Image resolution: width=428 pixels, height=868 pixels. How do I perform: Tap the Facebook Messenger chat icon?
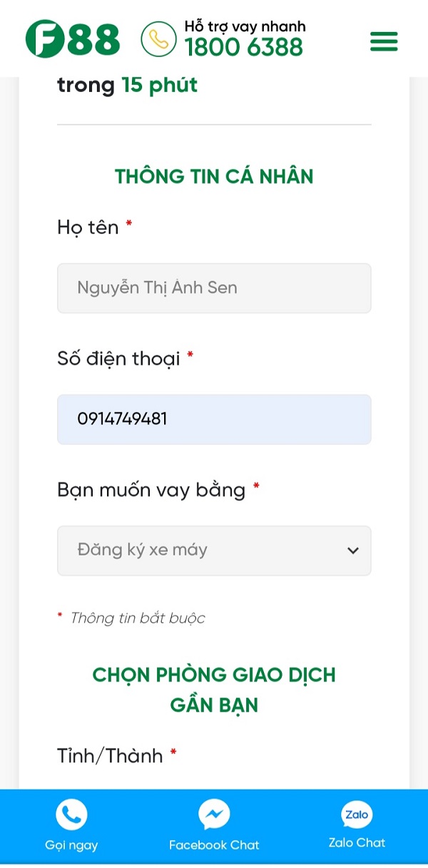tap(214, 815)
